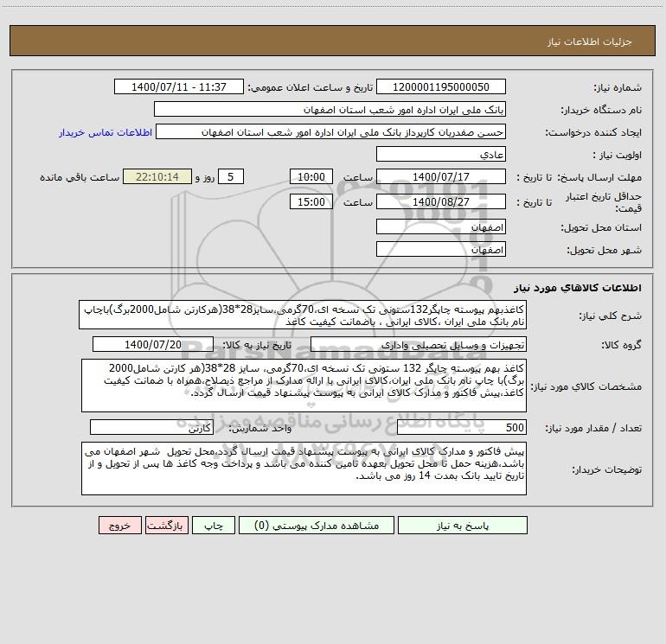Click the delivery city field اصفهان

441,249
